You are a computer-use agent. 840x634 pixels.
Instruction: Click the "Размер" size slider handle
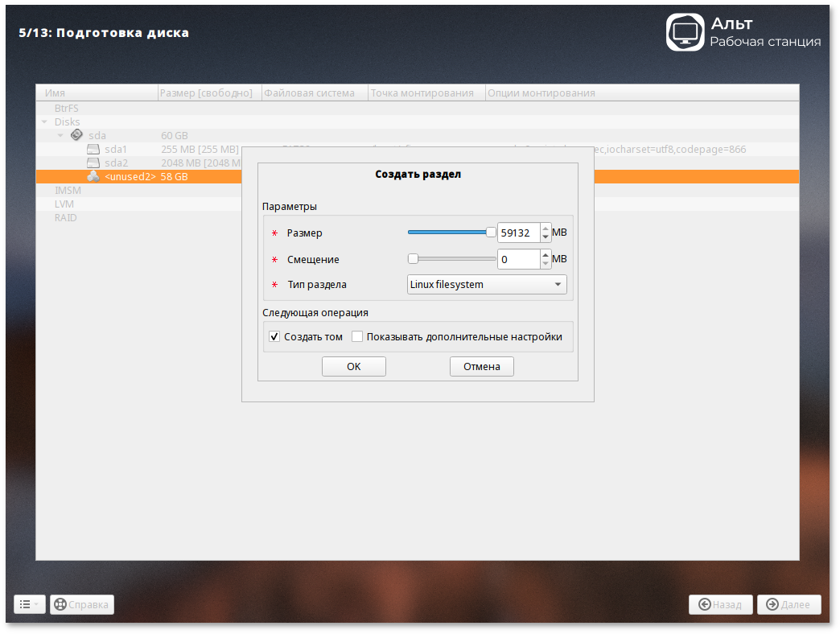[491, 233]
